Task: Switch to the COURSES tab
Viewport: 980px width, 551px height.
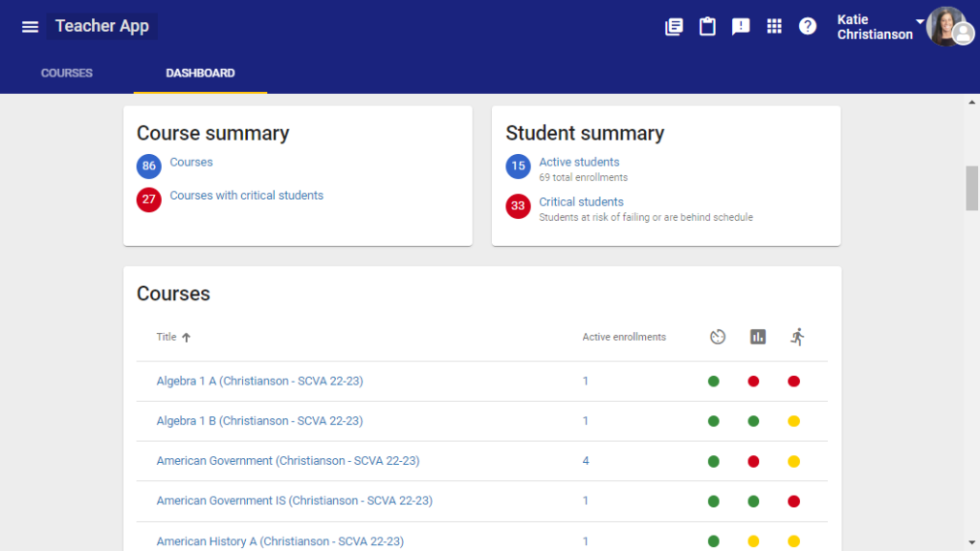Action: 67,73
